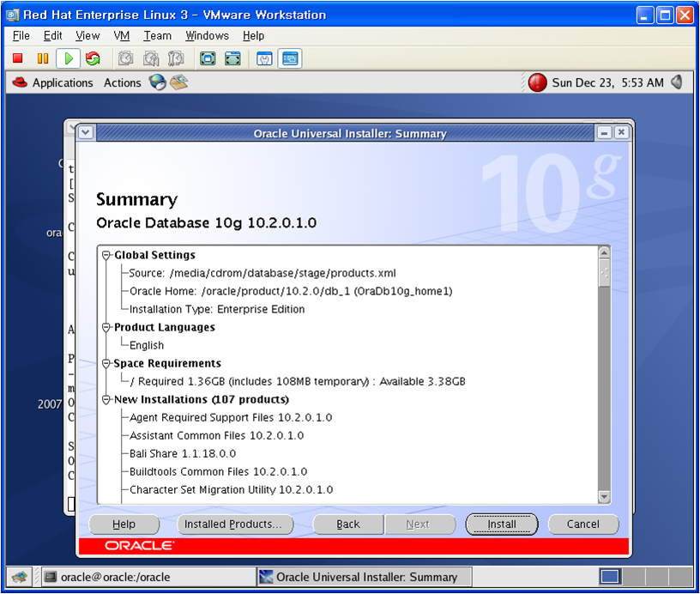Click the red Power Off VM icon

(17, 58)
